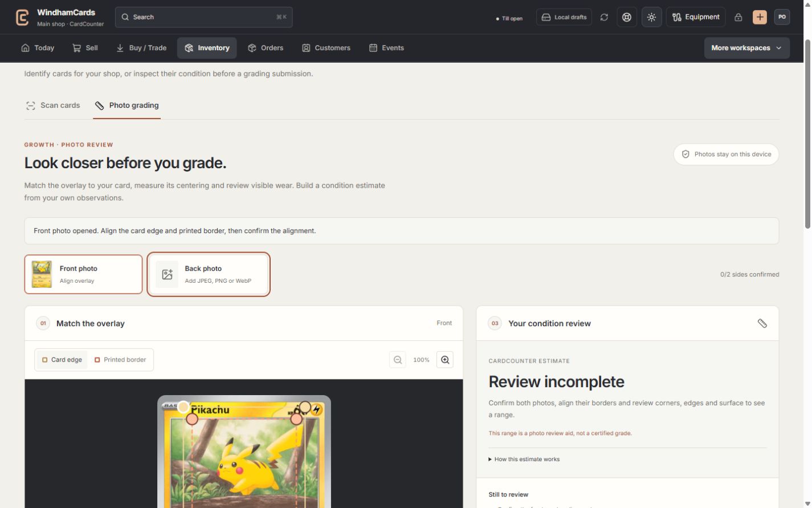
Task: Toggle the light theme sun button
Action: [x=651, y=17]
